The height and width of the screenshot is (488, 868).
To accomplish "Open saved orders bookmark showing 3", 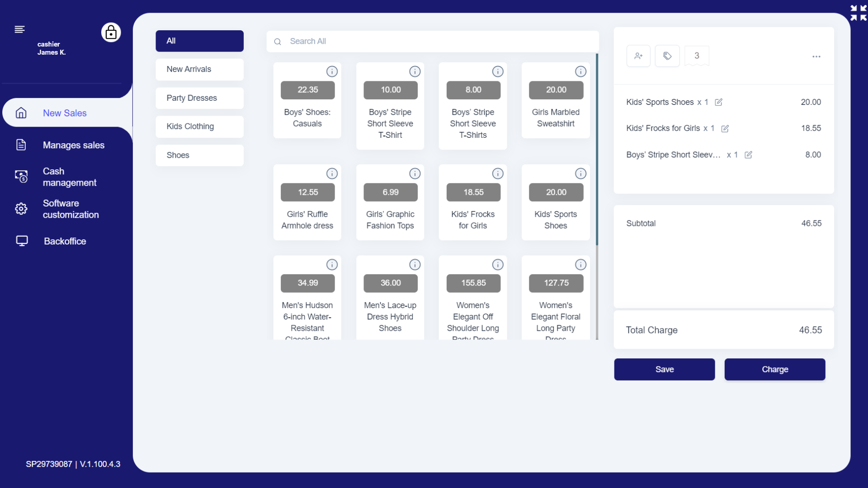I will 697,56.
